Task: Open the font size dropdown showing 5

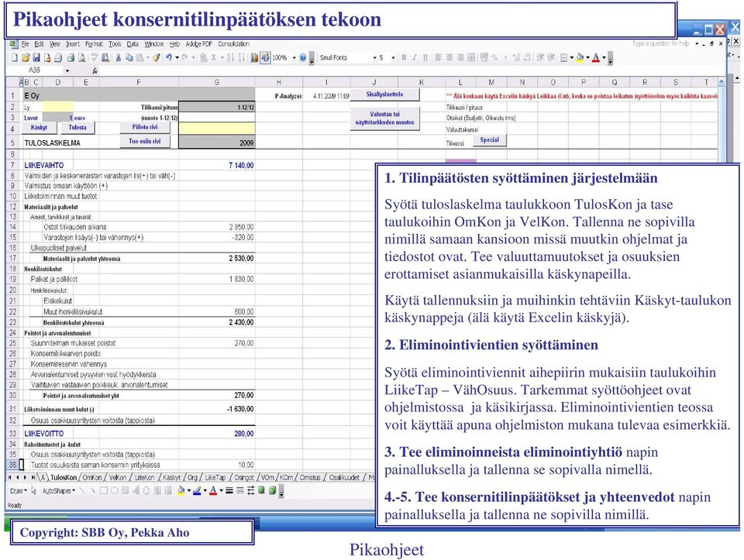Action: point(393,57)
